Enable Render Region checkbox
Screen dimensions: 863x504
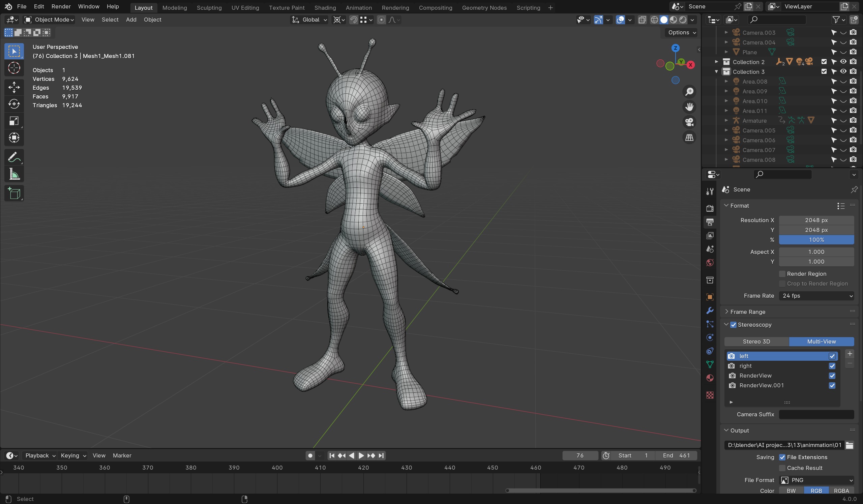click(782, 273)
